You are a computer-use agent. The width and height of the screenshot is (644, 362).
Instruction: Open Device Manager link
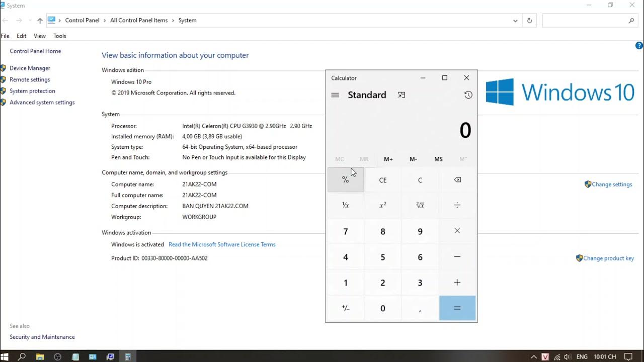coord(30,68)
